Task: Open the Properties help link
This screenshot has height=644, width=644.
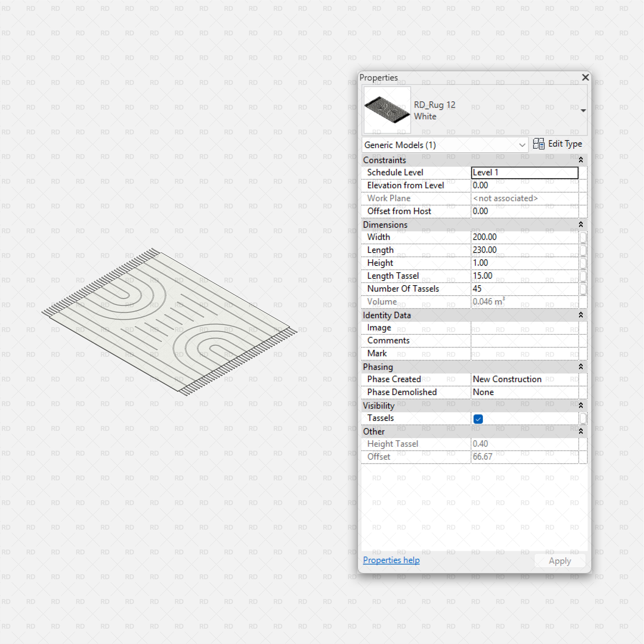Action: pos(391,560)
